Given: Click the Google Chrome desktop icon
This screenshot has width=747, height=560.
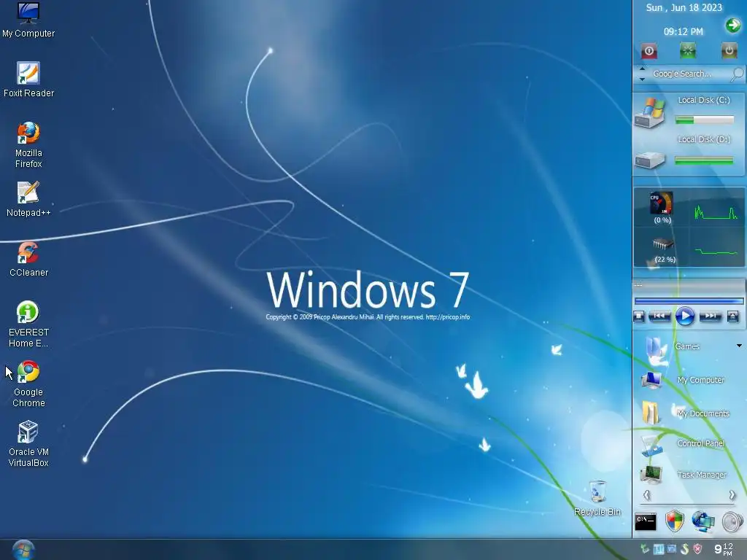Looking at the screenshot, I should (28, 384).
